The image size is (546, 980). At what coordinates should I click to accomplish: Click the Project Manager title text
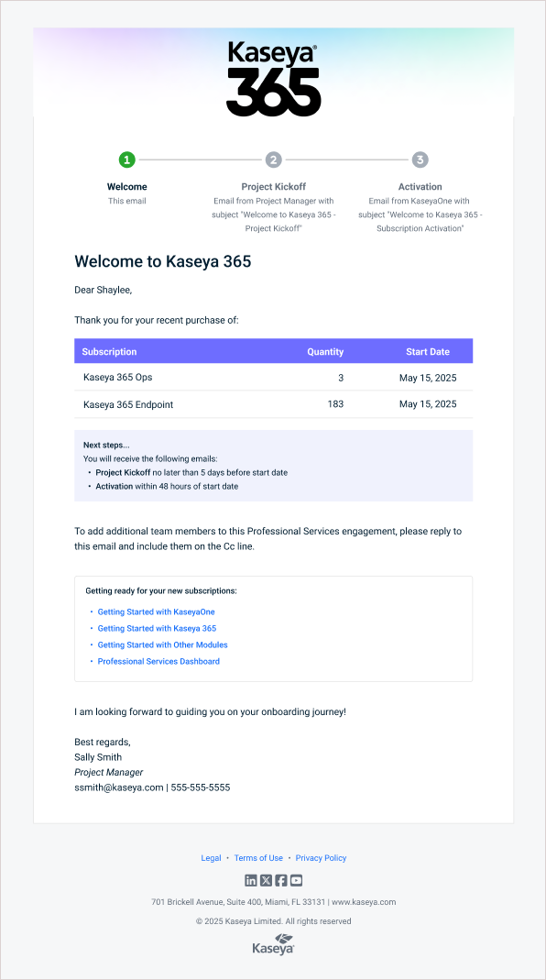109,773
